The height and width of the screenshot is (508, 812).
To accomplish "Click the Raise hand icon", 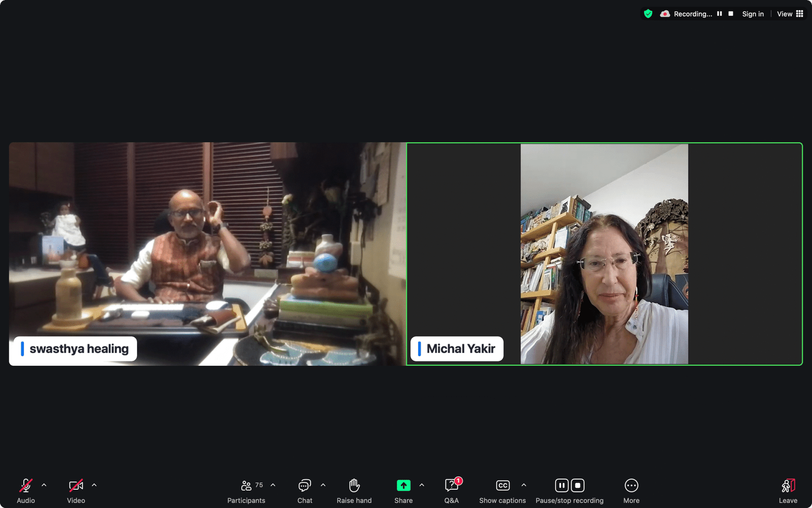I will [x=354, y=486].
